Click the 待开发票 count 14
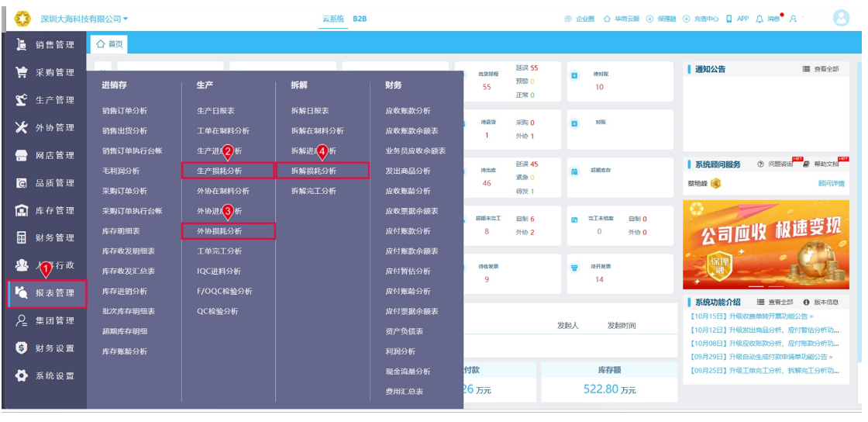The height and width of the screenshot is (422, 868). 600,279
